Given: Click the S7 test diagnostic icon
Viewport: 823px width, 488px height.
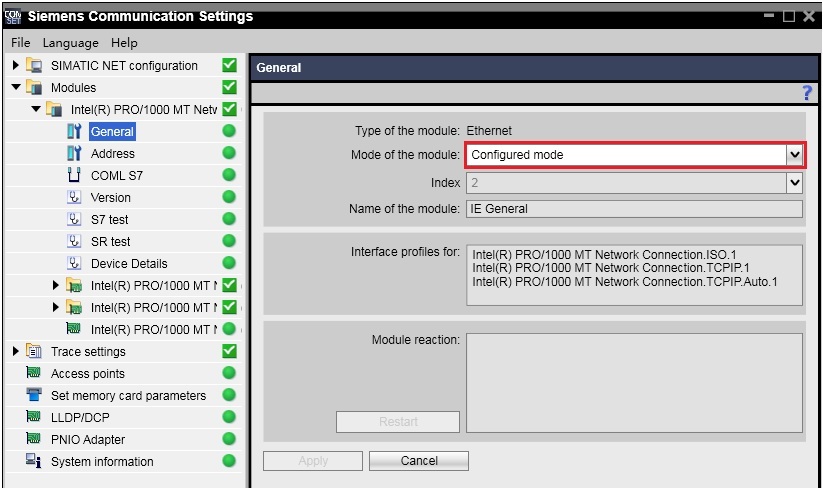Looking at the screenshot, I should (x=74, y=219).
